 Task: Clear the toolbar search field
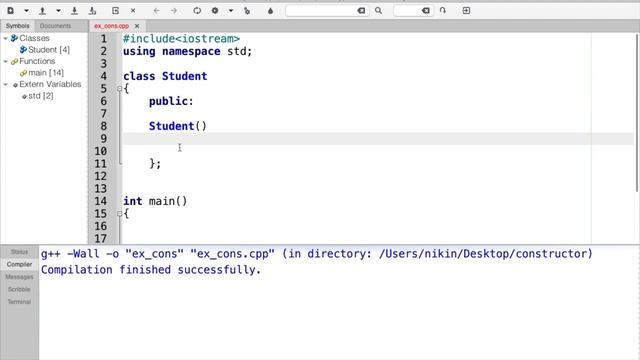point(361,11)
